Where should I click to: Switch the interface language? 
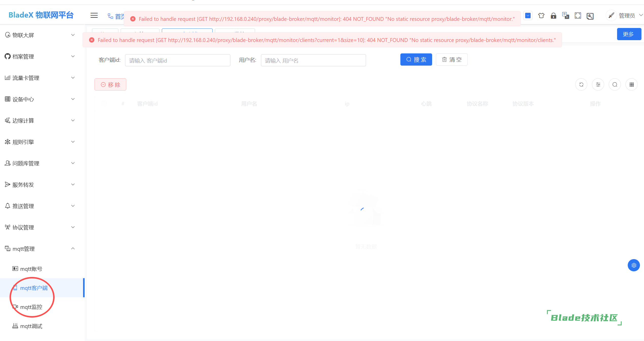click(x=566, y=16)
